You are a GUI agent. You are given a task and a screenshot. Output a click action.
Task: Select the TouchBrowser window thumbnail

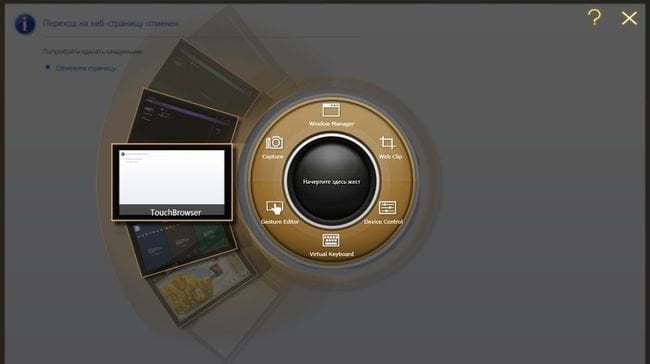coord(172,182)
